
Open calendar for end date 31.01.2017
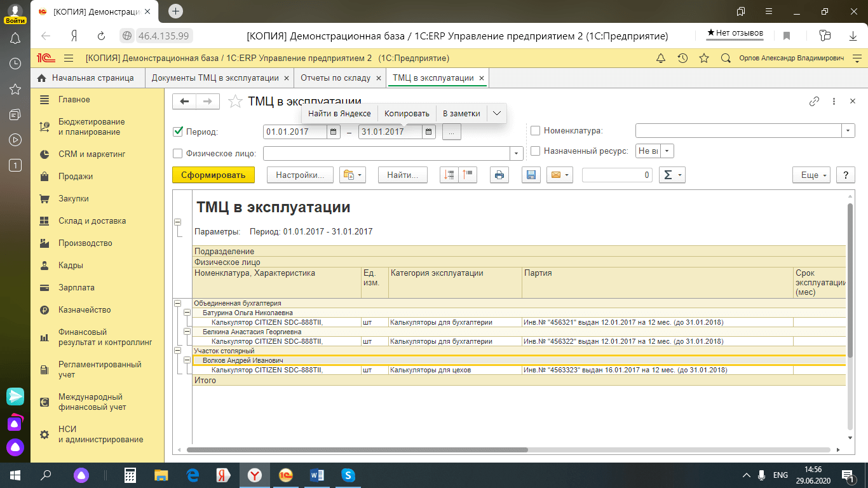tap(429, 132)
